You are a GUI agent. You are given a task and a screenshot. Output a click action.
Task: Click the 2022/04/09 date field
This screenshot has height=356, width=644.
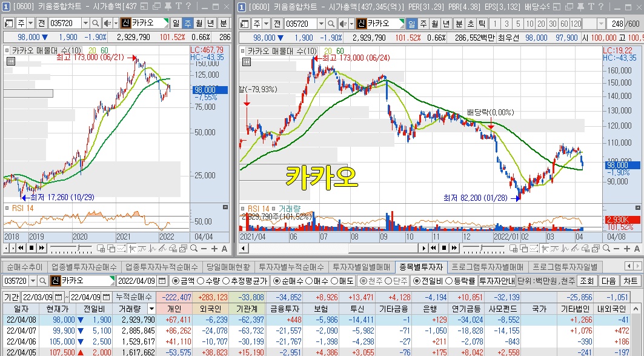(x=137, y=281)
